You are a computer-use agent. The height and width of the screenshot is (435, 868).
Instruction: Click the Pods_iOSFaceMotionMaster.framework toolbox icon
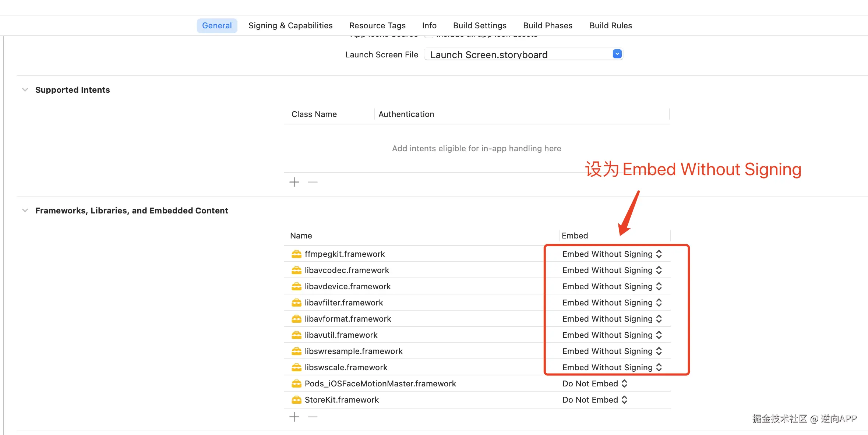(296, 383)
